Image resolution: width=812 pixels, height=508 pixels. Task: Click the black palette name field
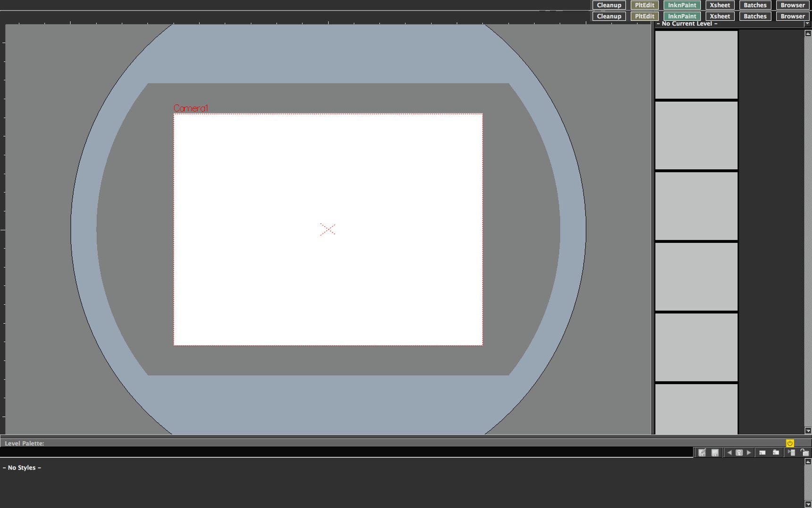click(x=347, y=452)
